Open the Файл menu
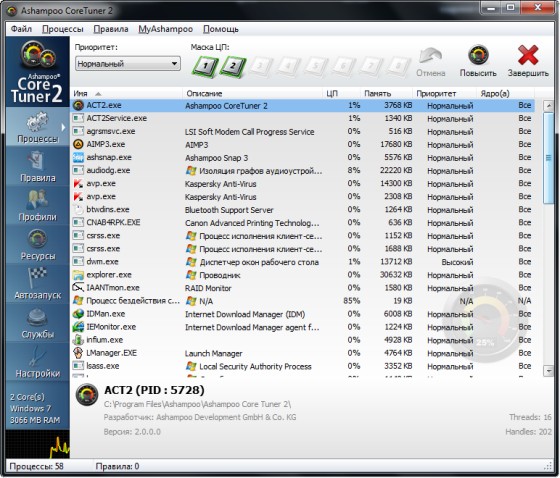Viewport: 560px width, 478px height. [21, 29]
